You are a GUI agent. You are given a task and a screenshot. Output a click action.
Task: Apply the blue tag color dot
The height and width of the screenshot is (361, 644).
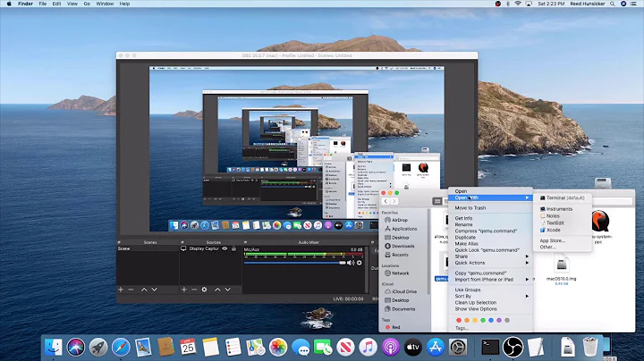click(x=491, y=321)
